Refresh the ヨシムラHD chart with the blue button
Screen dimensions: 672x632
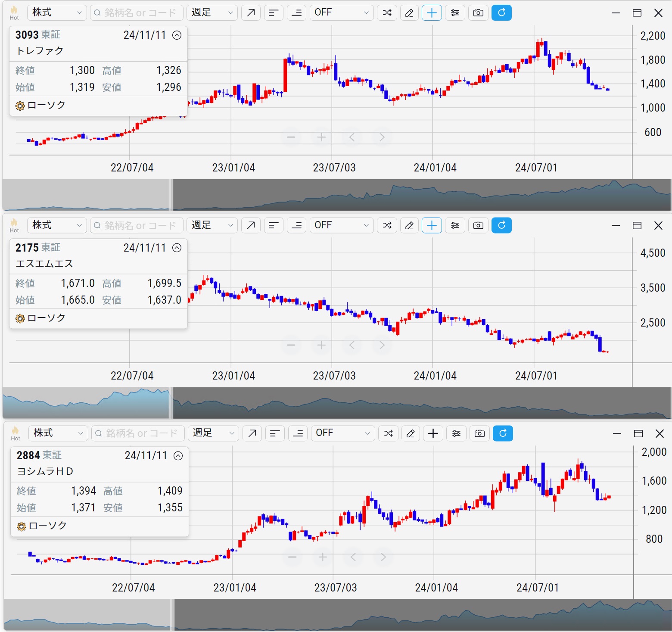503,433
